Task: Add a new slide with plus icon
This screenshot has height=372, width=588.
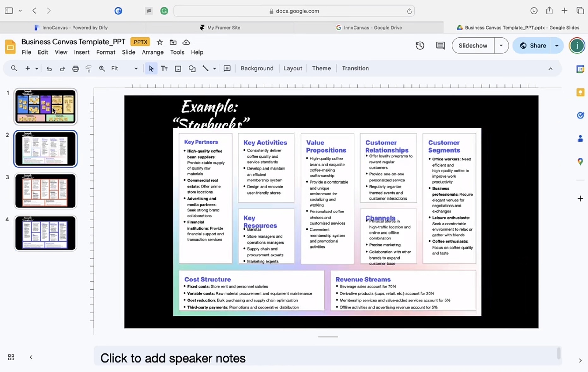Action: coord(28,68)
